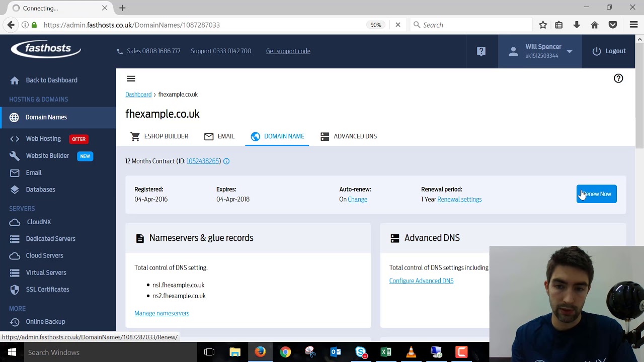
Task: Click the contract info icon
Action: pos(226,161)
